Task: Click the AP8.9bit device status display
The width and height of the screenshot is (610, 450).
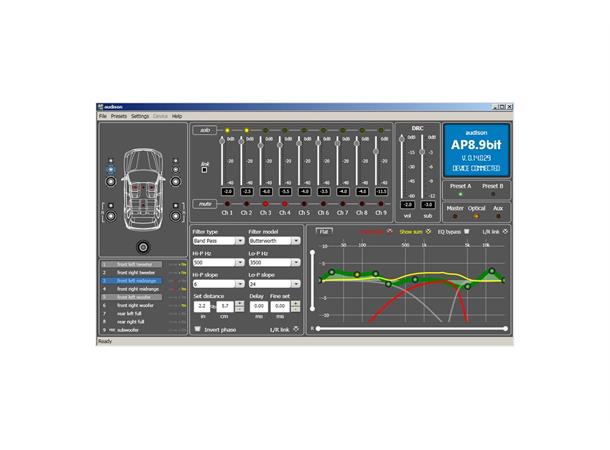Action: 477,151
